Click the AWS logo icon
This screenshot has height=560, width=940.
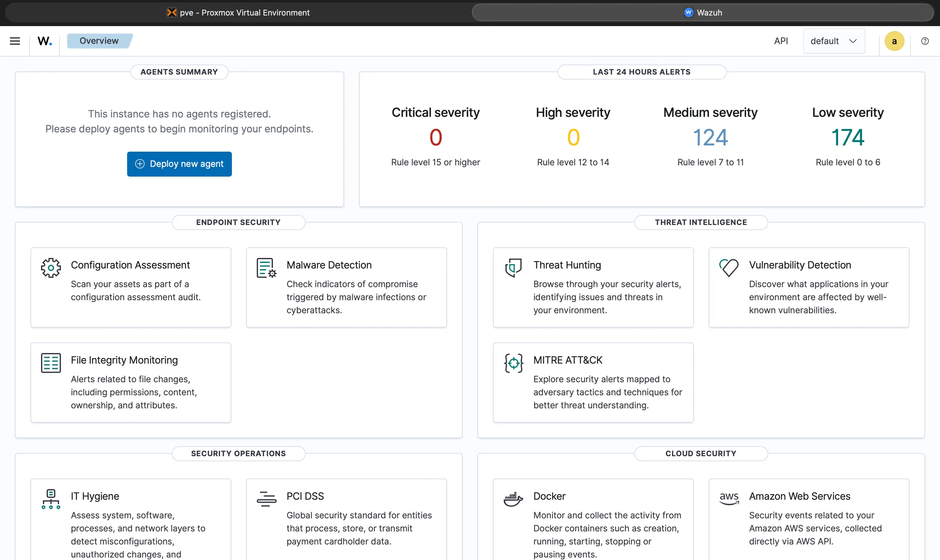[x=729, y=498]
